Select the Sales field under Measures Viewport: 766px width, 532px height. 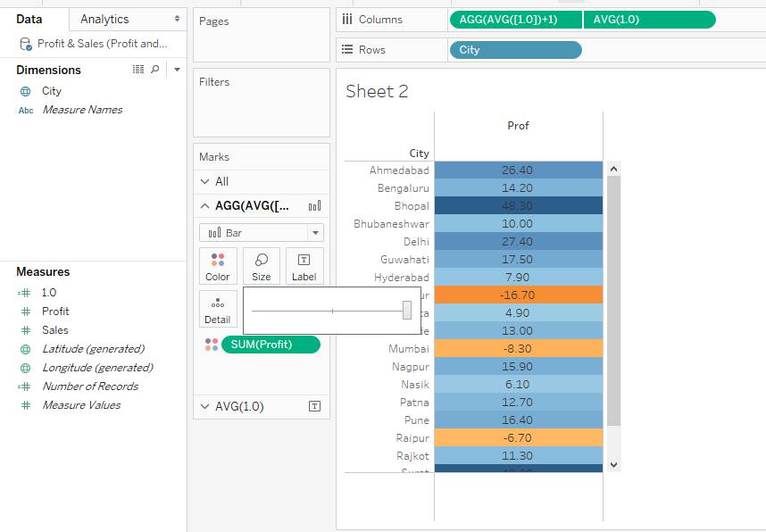click(x=55, y=330)
